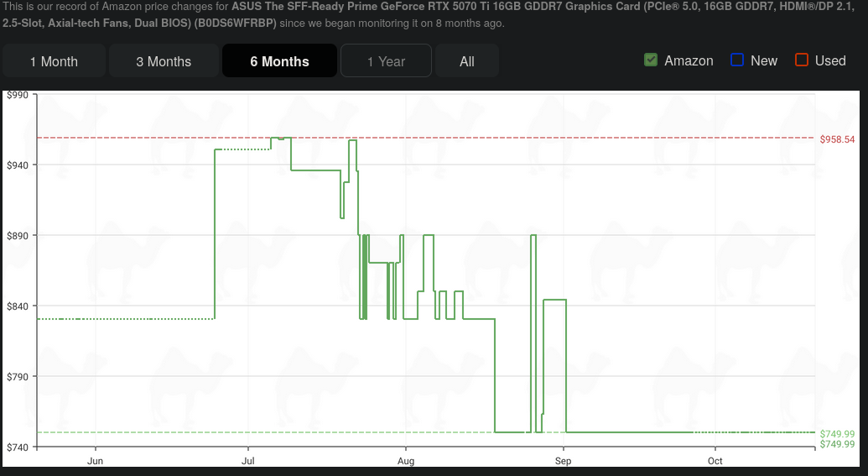
Task: Select the 6 Months range tab
Action: click(x=279, y=61)
